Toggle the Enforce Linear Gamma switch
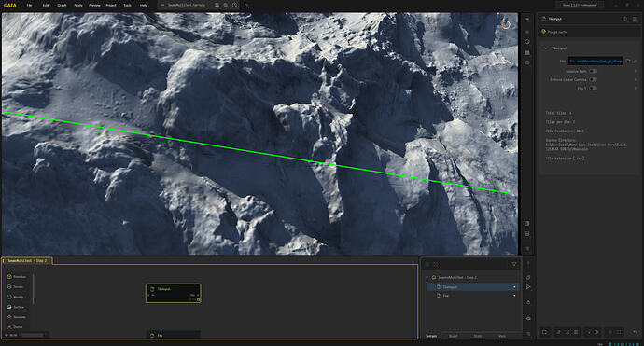Viewport: 644px width, 346px height. [593, 79]
